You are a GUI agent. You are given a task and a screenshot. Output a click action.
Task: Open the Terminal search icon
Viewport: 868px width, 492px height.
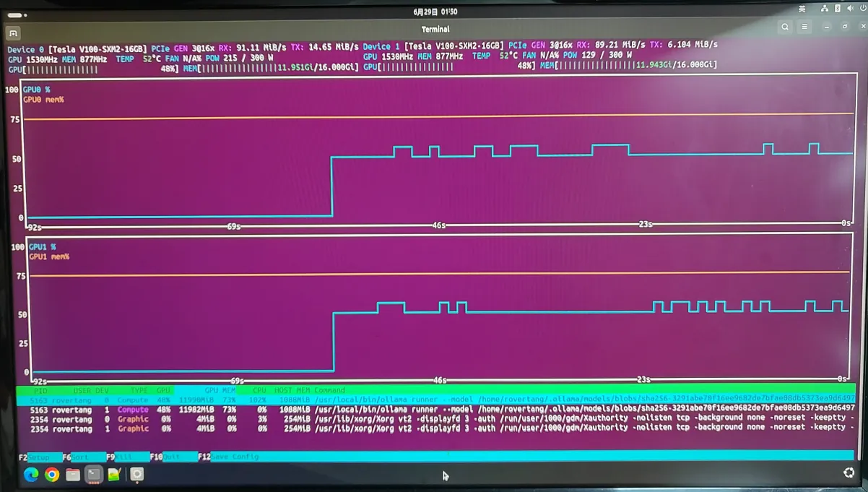tap(785, 27)
